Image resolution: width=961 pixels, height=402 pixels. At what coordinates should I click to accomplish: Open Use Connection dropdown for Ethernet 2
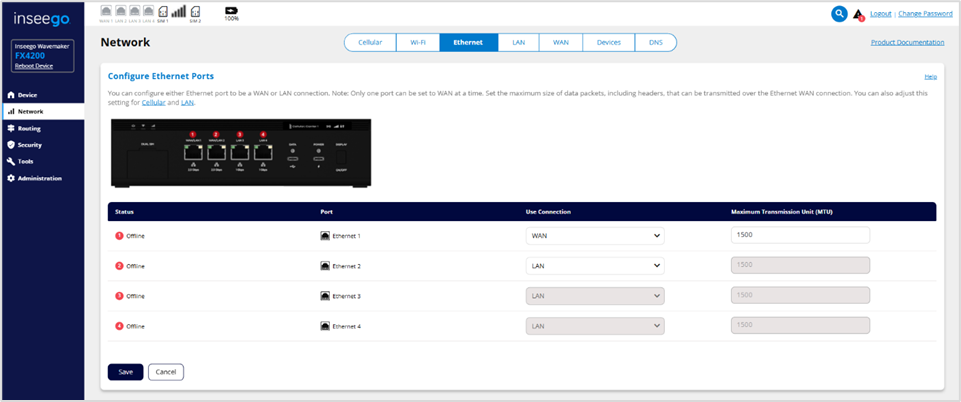(595, 266)
